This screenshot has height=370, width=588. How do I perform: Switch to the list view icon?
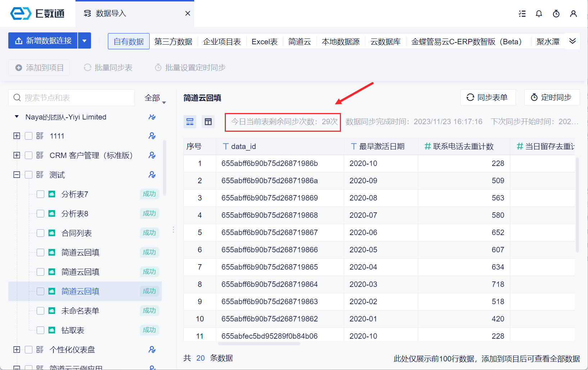click(190, 122)
